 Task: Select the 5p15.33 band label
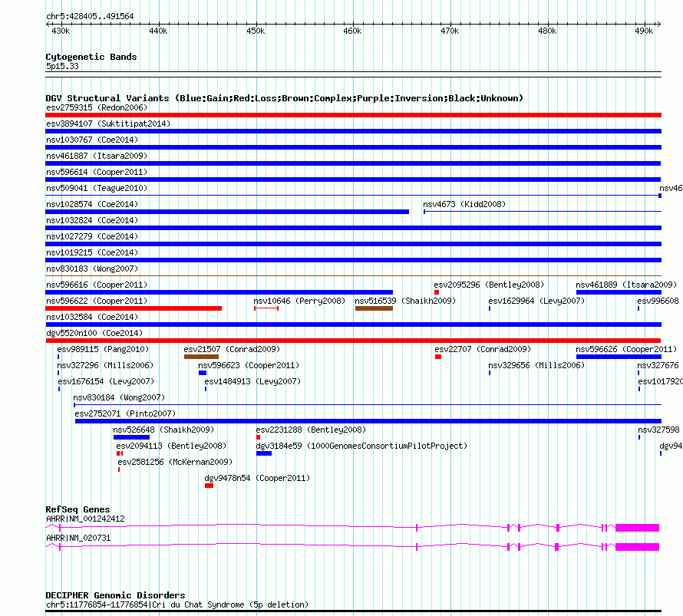pos(62,66)
